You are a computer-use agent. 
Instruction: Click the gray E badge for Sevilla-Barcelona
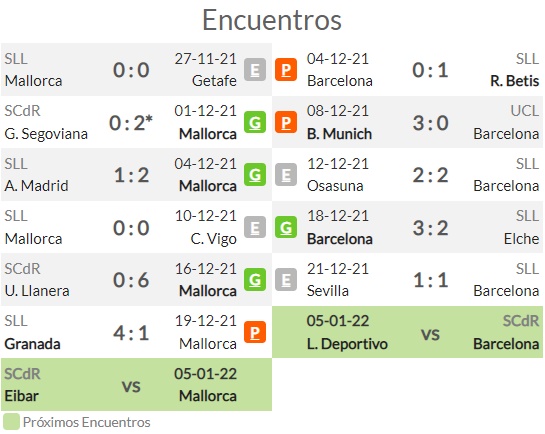pos(286,280)
